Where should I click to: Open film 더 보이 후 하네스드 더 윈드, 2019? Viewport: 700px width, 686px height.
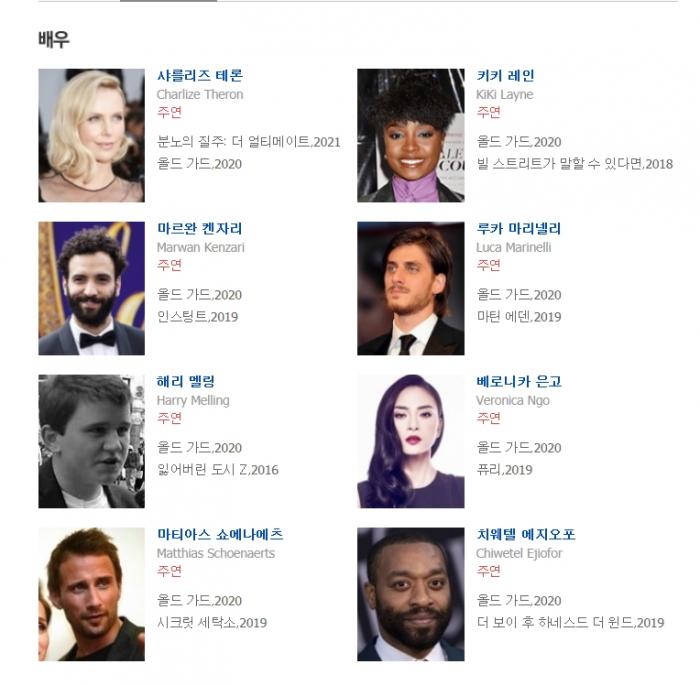pos(570,622)
